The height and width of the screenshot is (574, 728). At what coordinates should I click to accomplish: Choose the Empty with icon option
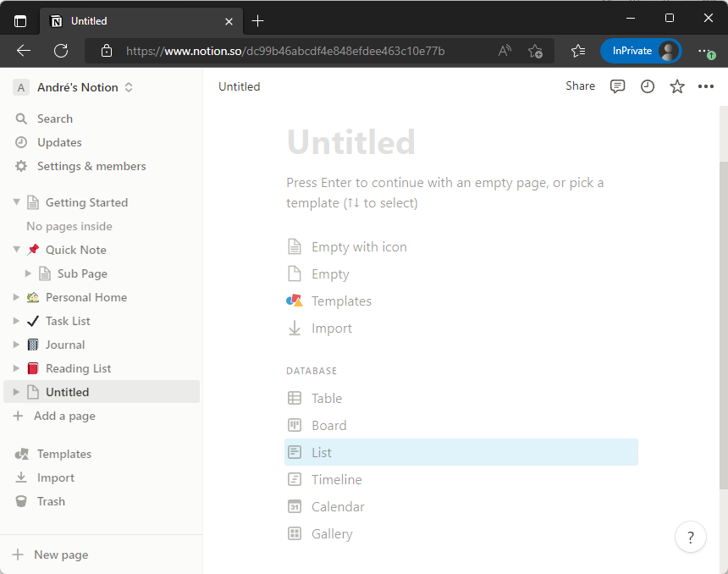click(359, 247)
